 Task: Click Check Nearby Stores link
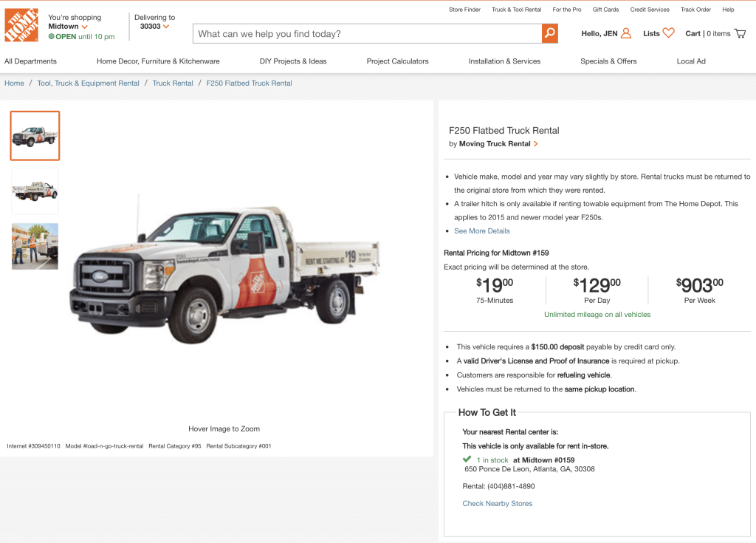tap(497, 504)
